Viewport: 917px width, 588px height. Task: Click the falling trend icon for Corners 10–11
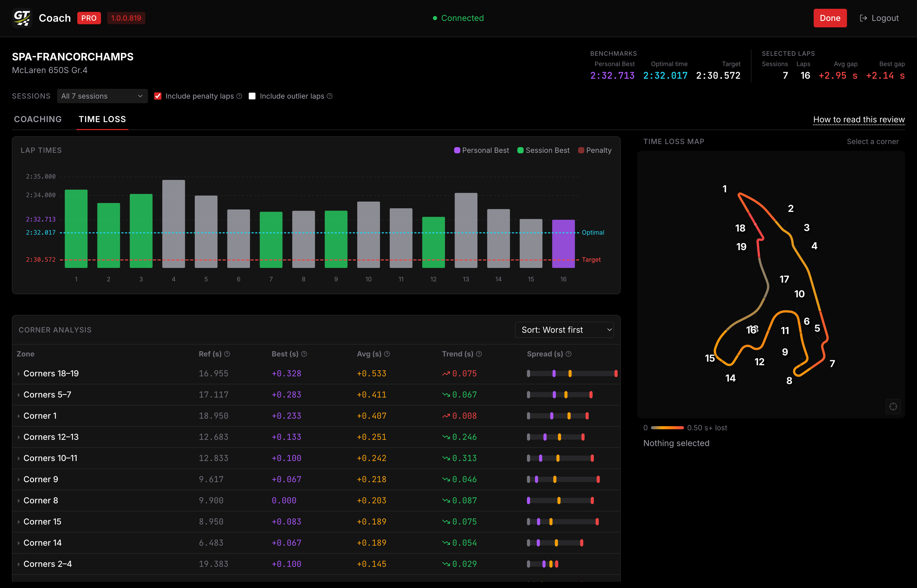(x=446, y=458)
